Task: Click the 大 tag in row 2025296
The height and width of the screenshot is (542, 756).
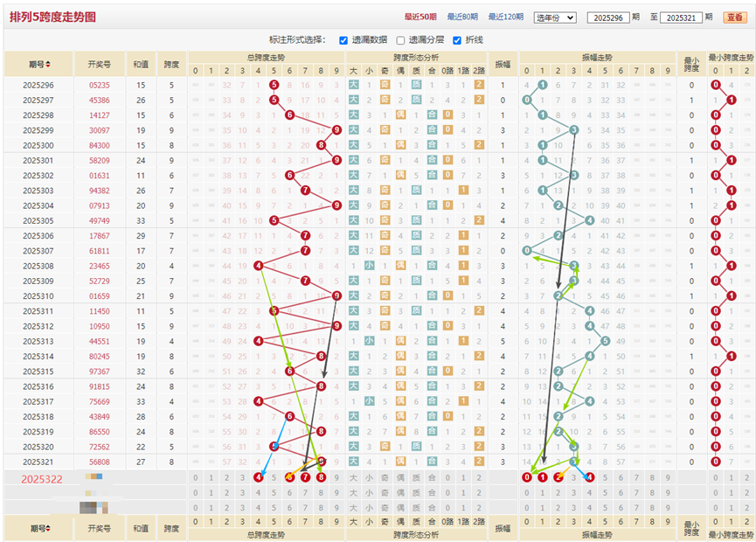Action: (x=353, y=85)
